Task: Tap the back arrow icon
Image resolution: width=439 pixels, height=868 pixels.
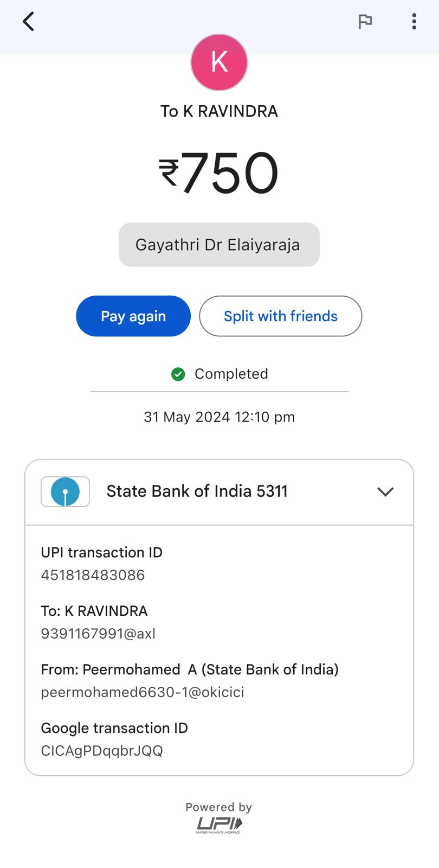Action: pos(29,22)
